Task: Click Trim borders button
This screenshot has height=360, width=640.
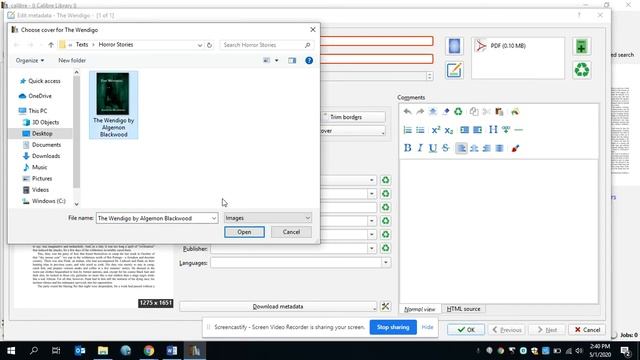Action: coord(353,117)
